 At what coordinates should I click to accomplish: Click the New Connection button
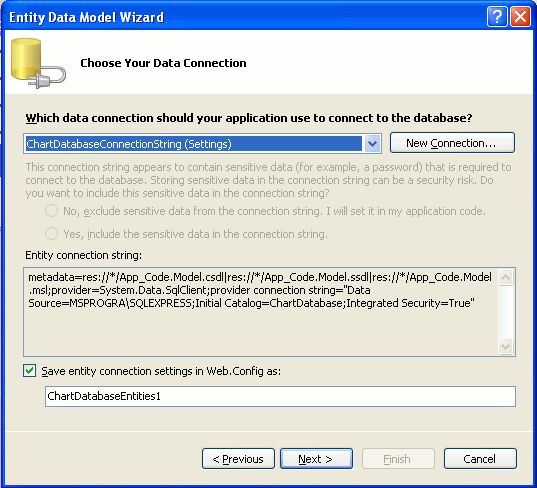click(452, 143)
